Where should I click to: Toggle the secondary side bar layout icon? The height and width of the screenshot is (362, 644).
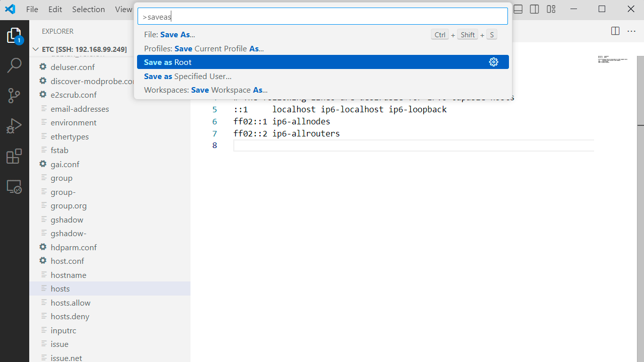(535, 9)
